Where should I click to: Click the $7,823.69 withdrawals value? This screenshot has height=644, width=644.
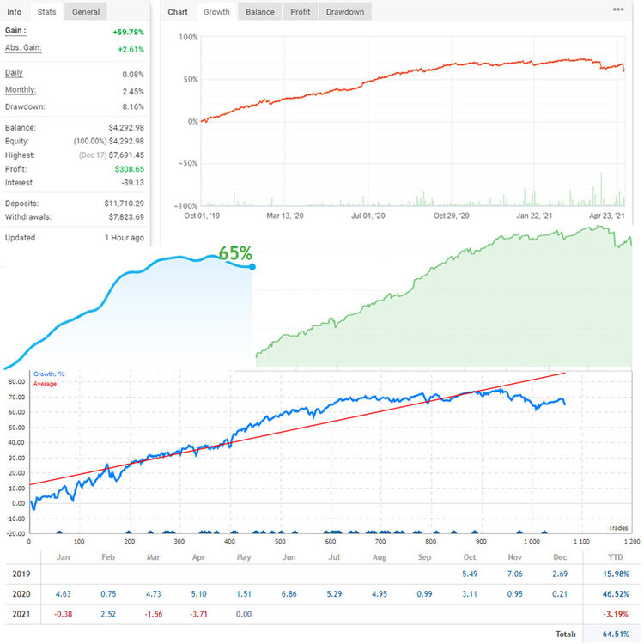(126, 217)
